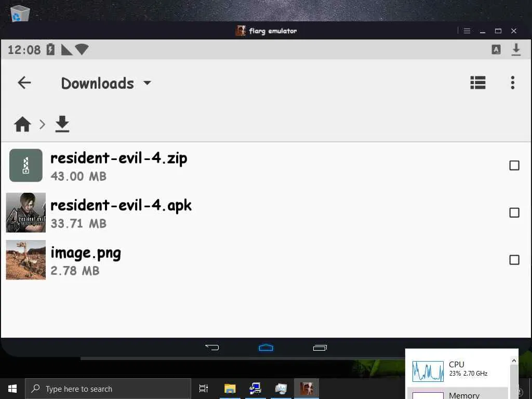
Task: Open the flarg emulator taskbar button
Action: 307,389
